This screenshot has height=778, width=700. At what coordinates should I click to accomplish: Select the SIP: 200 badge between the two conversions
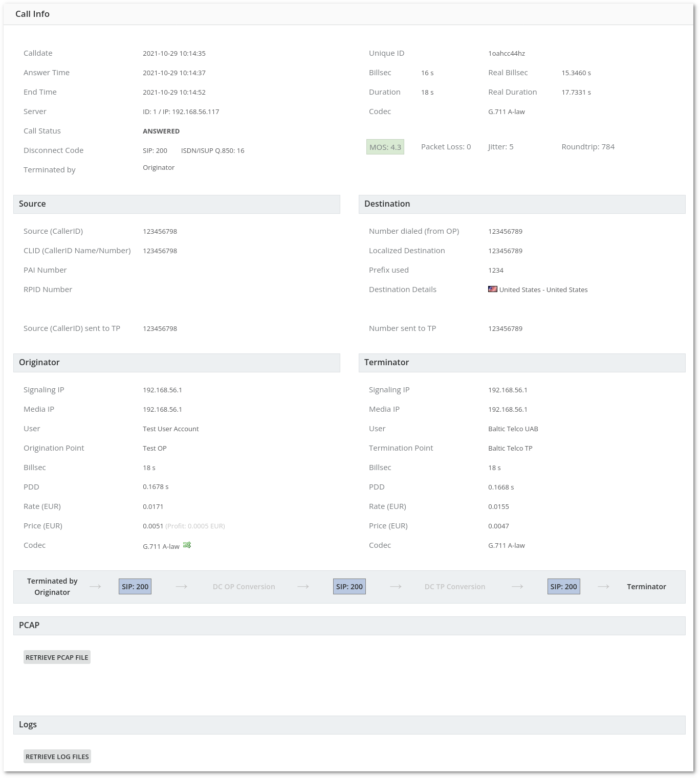(349, 587)
